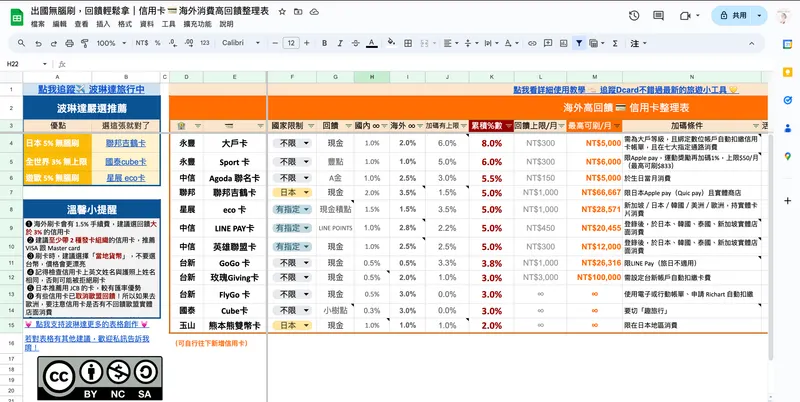The height and width of the screenshot is (402, 800).
Task: Open the 編輯 menu
Action: 60,24
